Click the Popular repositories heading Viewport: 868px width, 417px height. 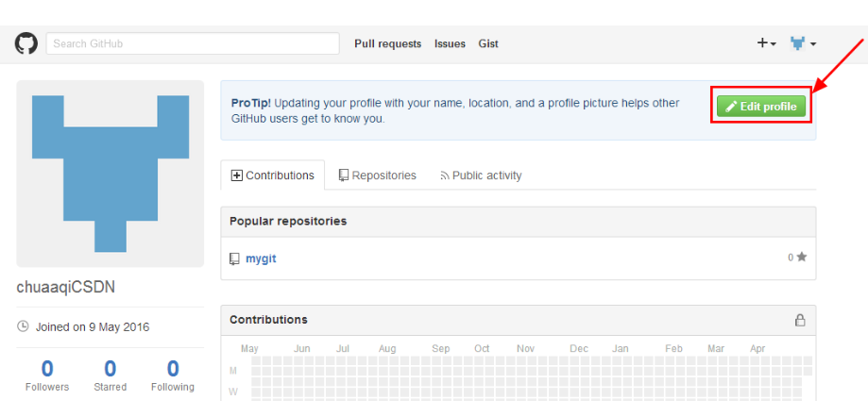(x=288, y=221)
